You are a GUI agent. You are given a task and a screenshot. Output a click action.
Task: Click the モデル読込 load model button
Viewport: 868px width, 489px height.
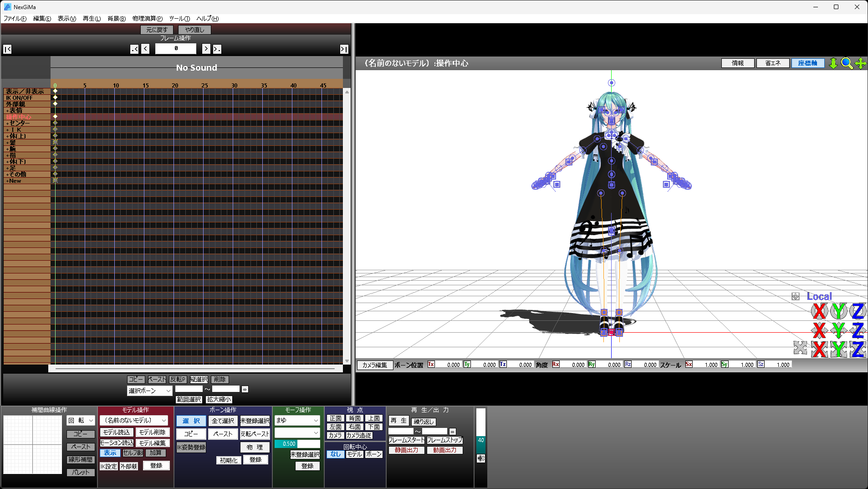(x=117, y=432)
